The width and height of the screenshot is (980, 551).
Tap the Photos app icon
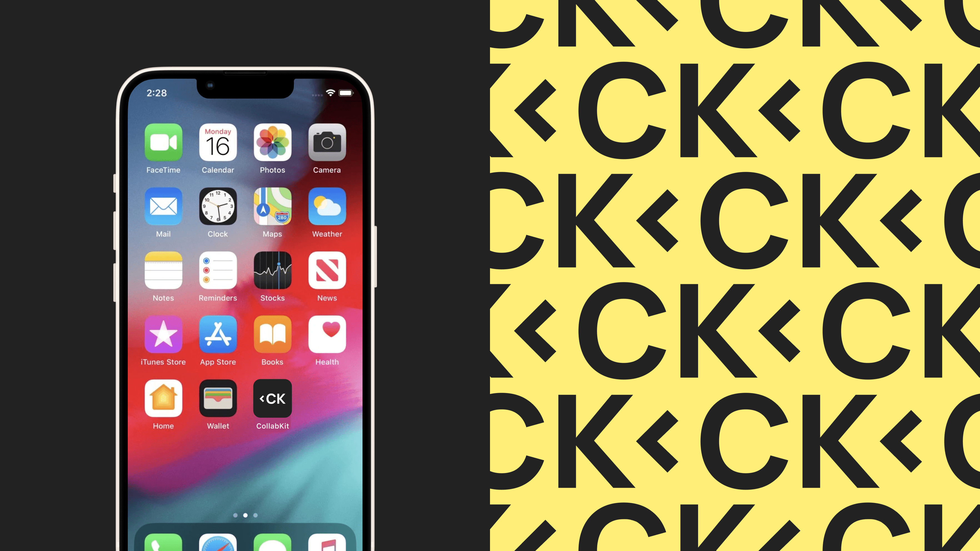coord(272,143)
